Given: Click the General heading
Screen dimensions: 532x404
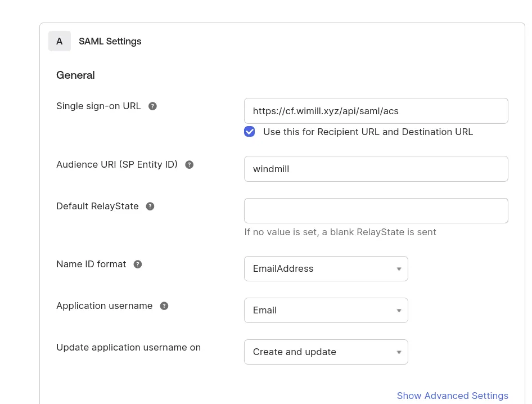Looking at the screenshot, I should click(75, 75).
